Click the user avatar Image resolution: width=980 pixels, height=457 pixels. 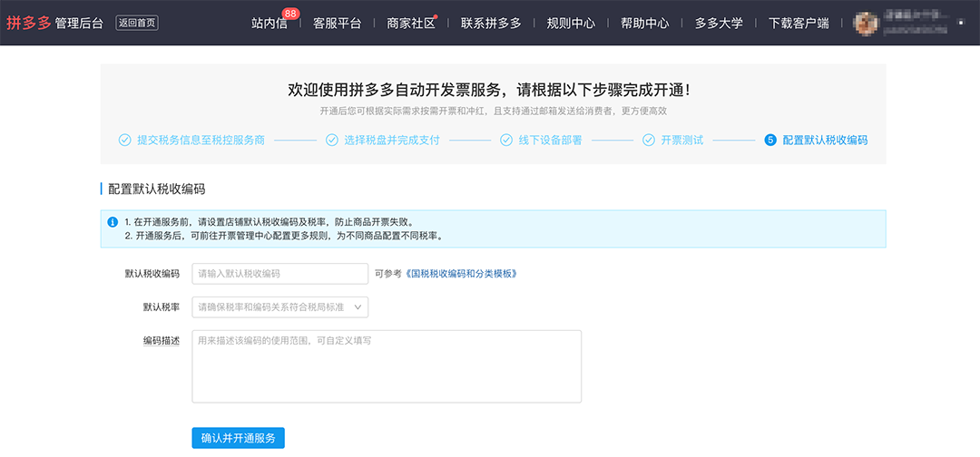(866, 23)
